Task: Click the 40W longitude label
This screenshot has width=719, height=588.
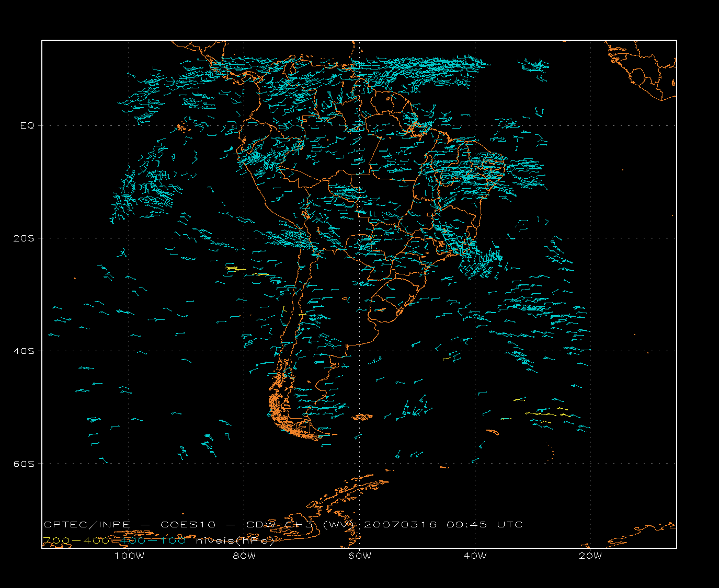Action: click(x=475, y=556)
